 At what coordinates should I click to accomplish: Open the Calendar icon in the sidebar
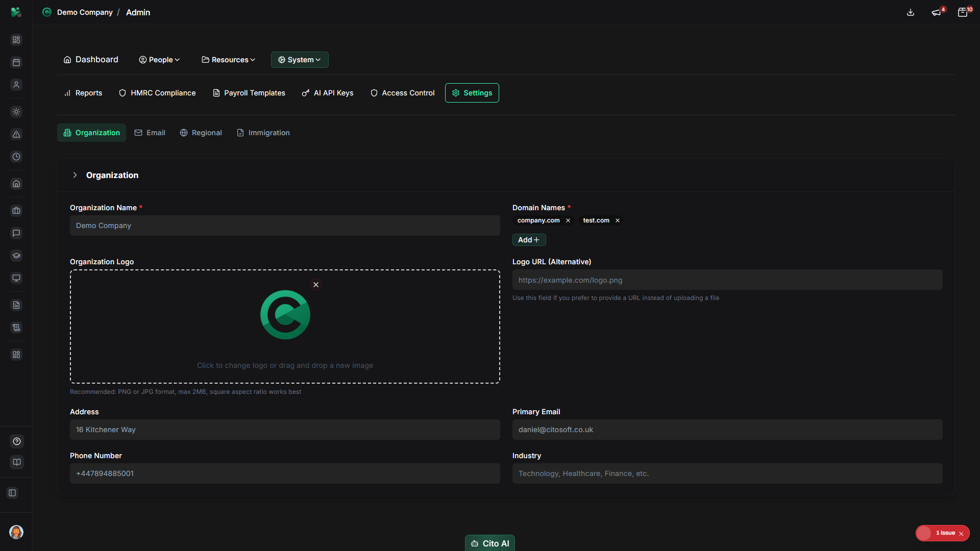click(x=16, y=62)
